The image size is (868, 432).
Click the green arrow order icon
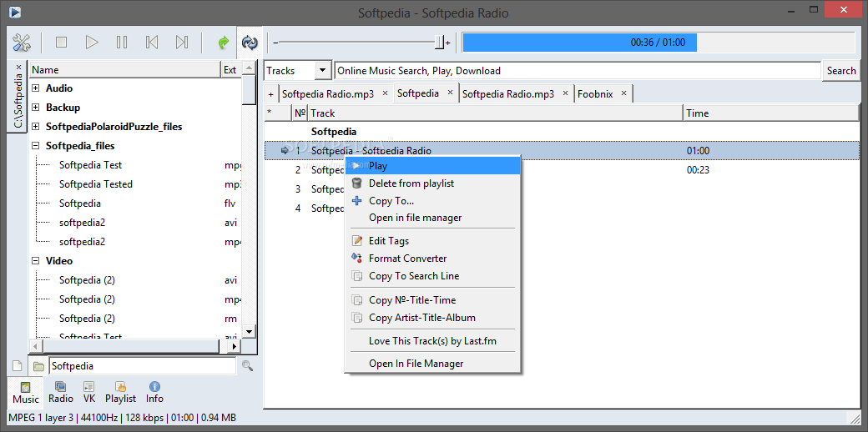[x=224, y=42]
